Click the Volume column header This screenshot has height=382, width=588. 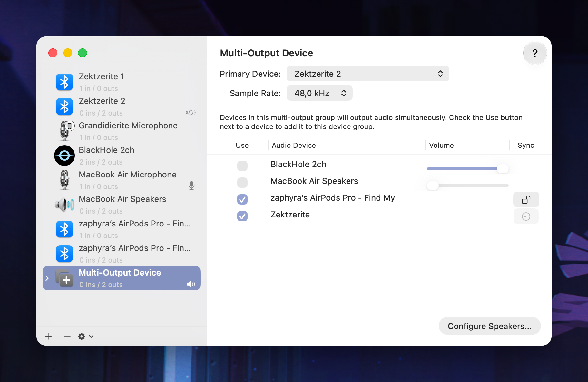[x=441, y=146]
